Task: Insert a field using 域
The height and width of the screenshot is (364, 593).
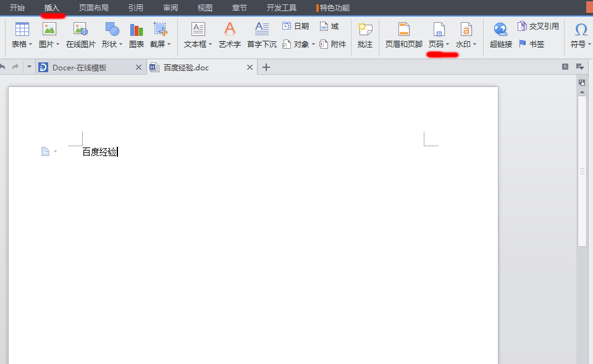Action: (329, 26)
